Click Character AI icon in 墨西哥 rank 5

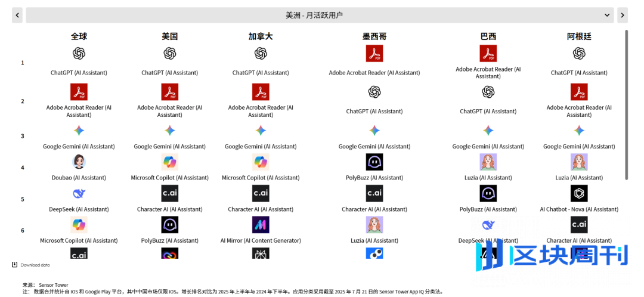click(x=374, y=193)
